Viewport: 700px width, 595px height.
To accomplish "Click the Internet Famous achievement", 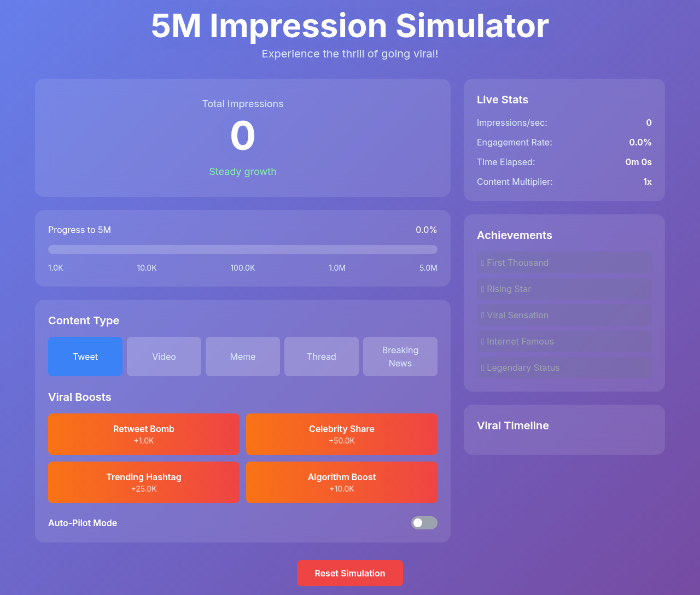I will [x=564, y=341].
